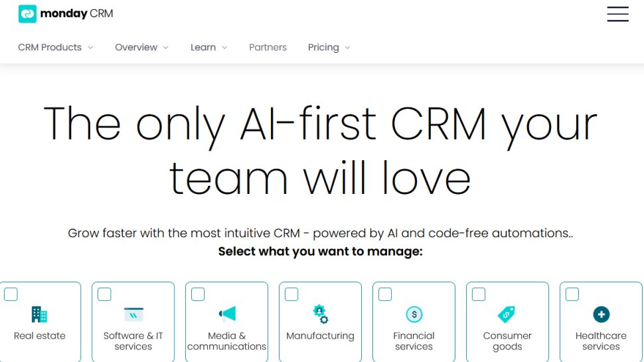
Task: Check the Healthcare services checkbox
Action: [572, 294]
